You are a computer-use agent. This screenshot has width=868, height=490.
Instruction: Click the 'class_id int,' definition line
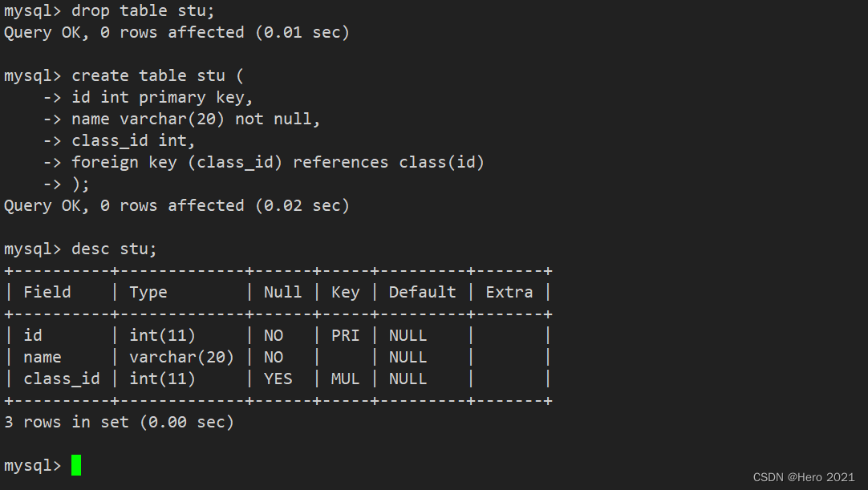coord(133,140)
